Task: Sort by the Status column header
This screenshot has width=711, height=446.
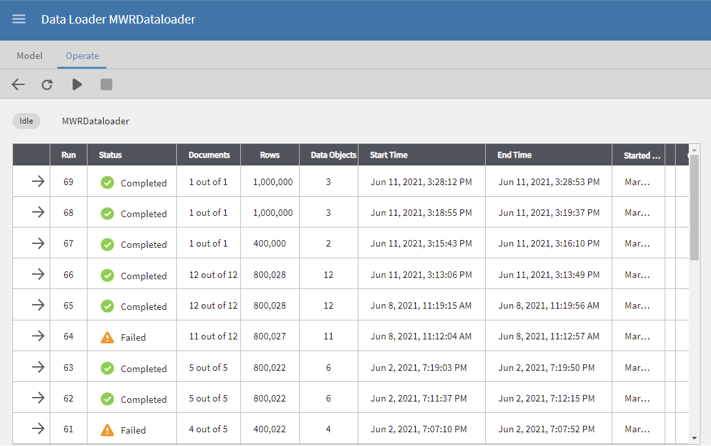Action: coord(110,155)
